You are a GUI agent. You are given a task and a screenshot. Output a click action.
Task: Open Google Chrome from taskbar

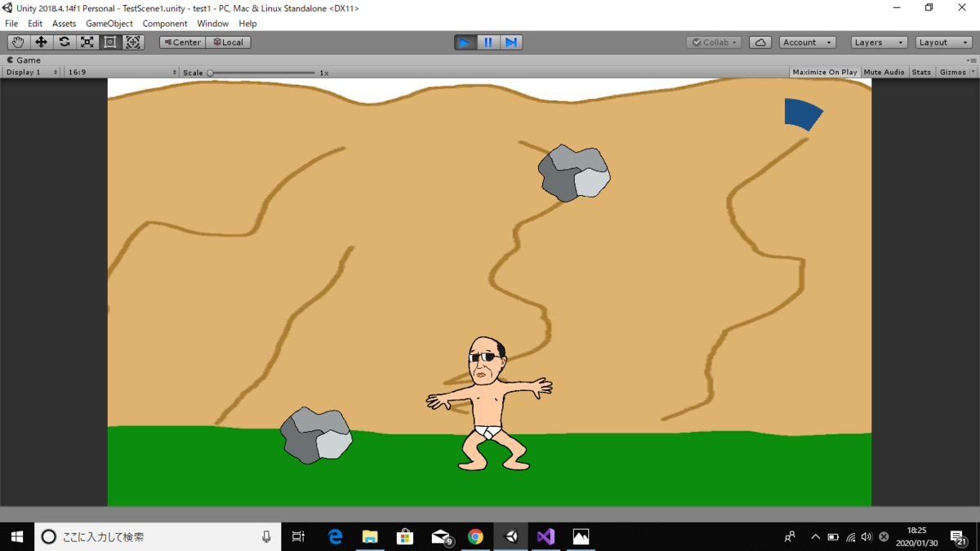point(475,536)
